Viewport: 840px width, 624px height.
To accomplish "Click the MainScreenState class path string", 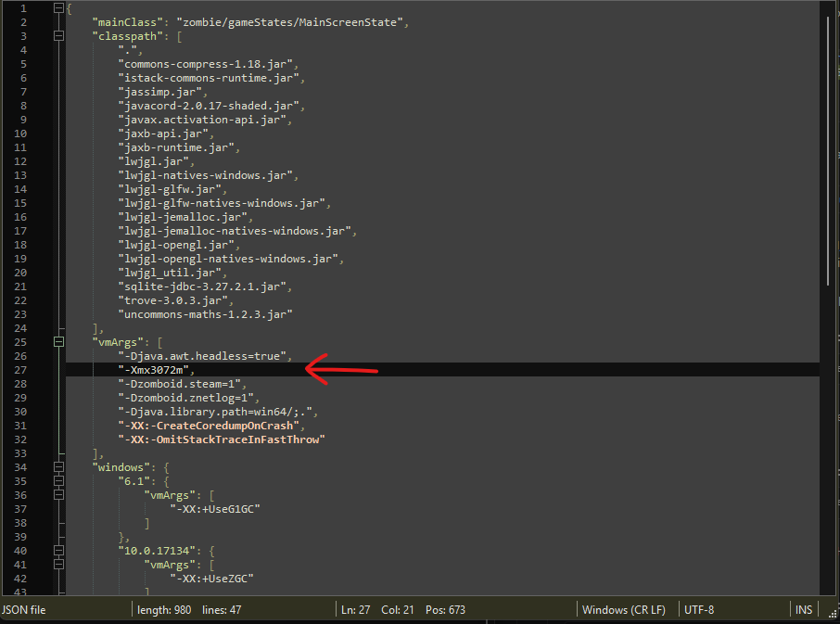I will [x=289, y=22].
